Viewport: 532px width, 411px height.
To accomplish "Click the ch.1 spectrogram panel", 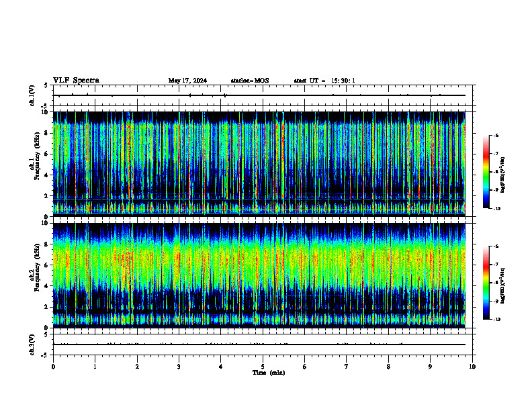I will coord(259,164).
